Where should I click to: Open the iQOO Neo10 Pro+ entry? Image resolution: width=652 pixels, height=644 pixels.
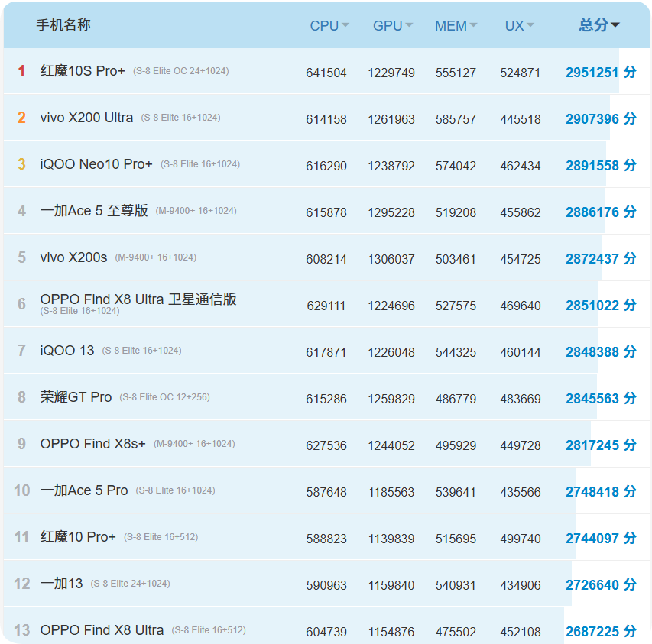coord(96,164)
